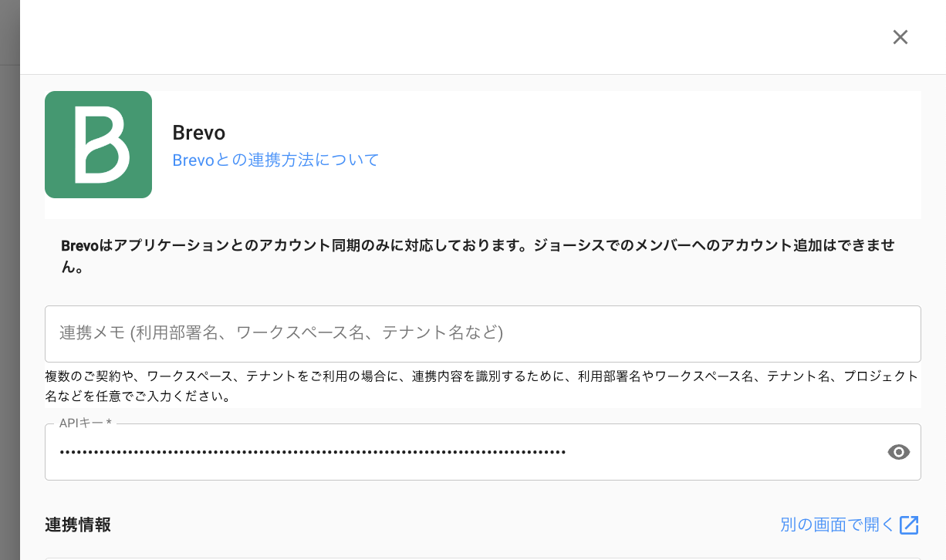946x560 pixels.
Task: Close the Brevo integration panel
Action: tap(900, 37)
